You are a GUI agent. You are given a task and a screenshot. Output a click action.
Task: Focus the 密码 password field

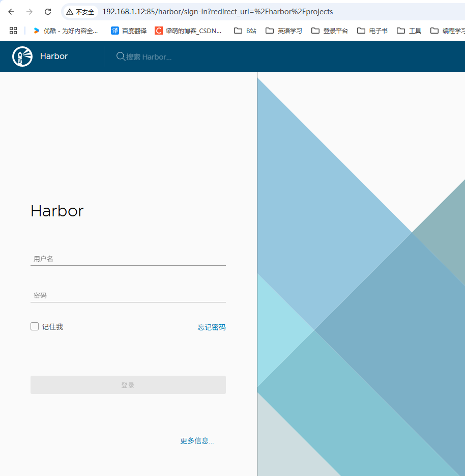pos(128,295)
